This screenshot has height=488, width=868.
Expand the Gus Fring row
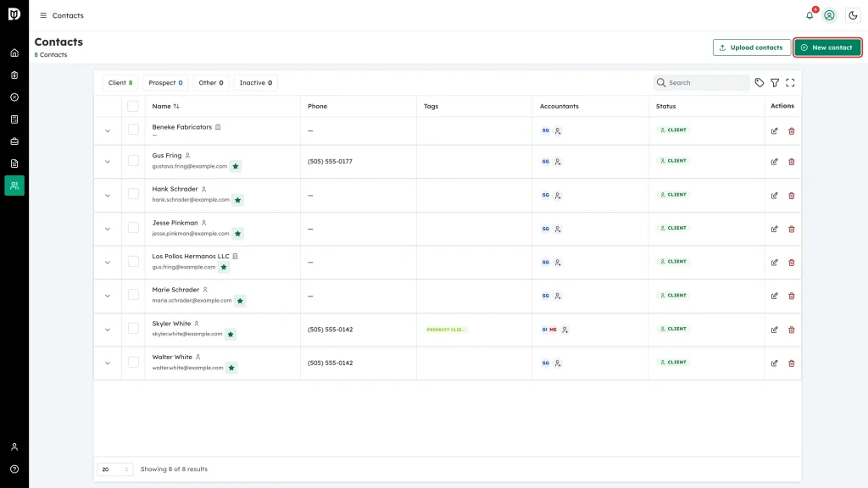[x=108, y=162]
